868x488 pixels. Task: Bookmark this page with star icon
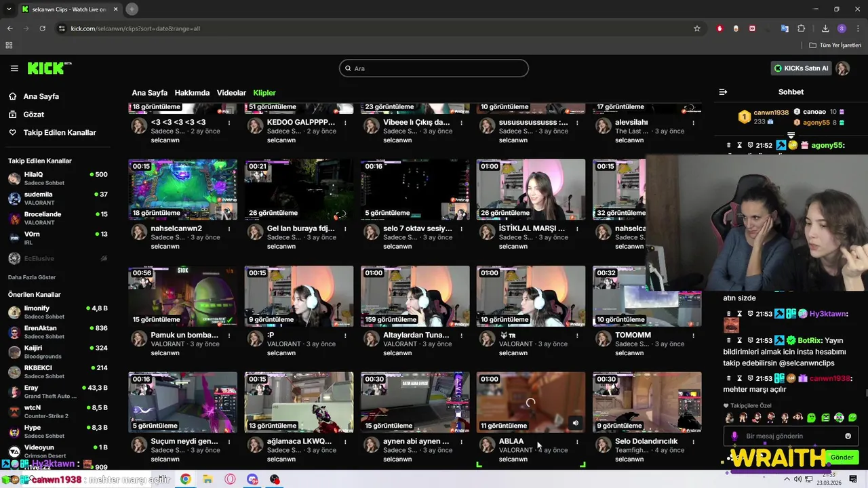696,28
